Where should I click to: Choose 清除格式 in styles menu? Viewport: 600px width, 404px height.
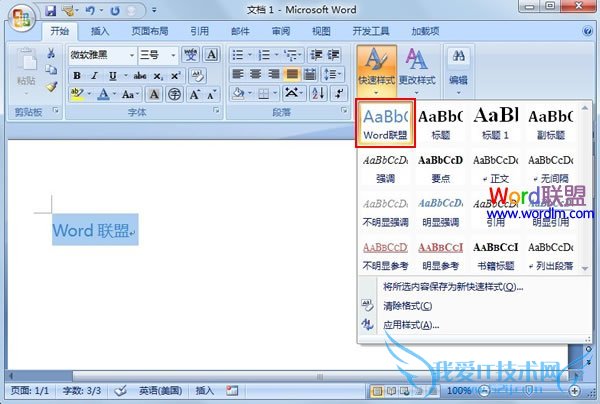point(408,306)
